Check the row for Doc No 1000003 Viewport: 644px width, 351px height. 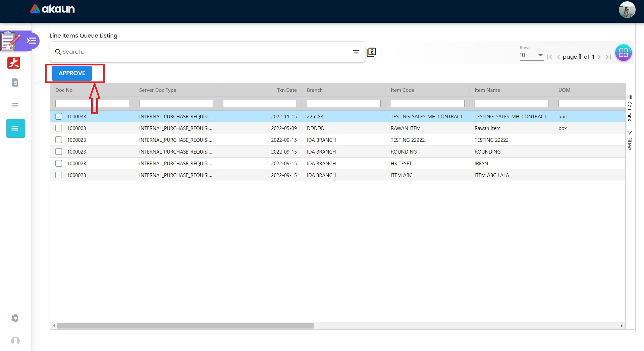point(59,128)
